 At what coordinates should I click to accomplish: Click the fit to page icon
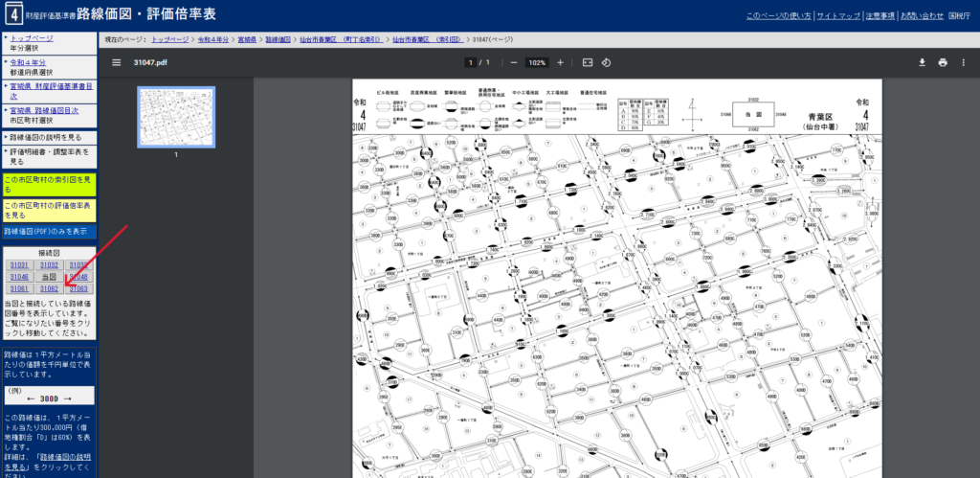[x=588, y=62]
